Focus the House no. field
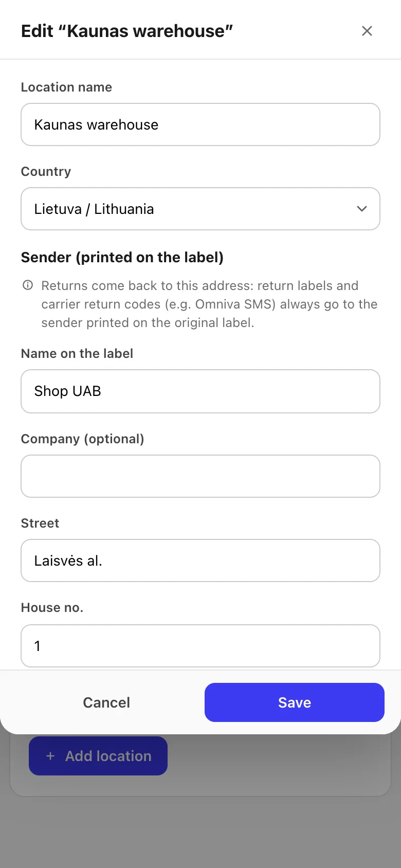Image resolution: width=401 pixels, height=868 pixels. pyautogui.click(x=200, y=646)
